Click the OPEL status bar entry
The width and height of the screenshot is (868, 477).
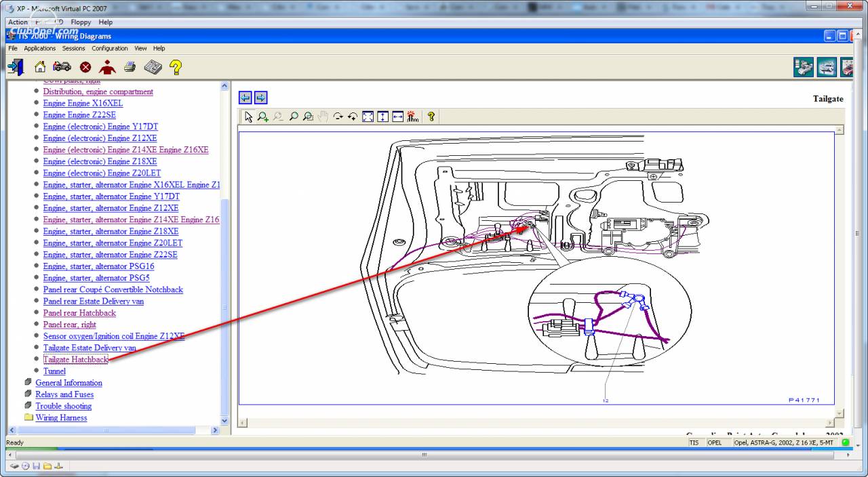(715, 442)
